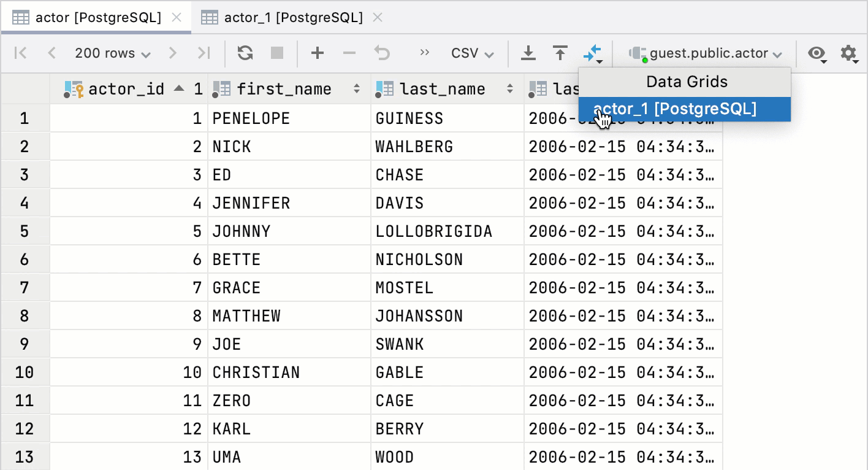This screenshot has width=868, height=470.
Task: Open the data grid settings gear
Action: [x=848, y=53]
